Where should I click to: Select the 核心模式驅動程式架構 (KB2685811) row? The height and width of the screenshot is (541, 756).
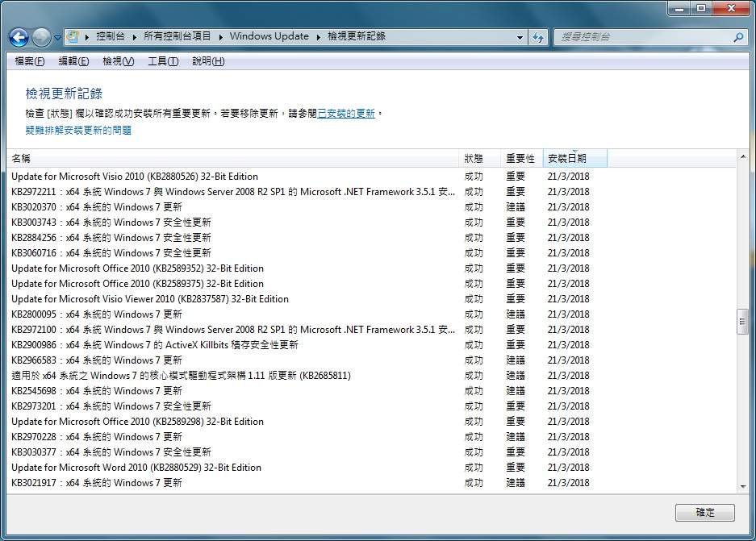371,376
